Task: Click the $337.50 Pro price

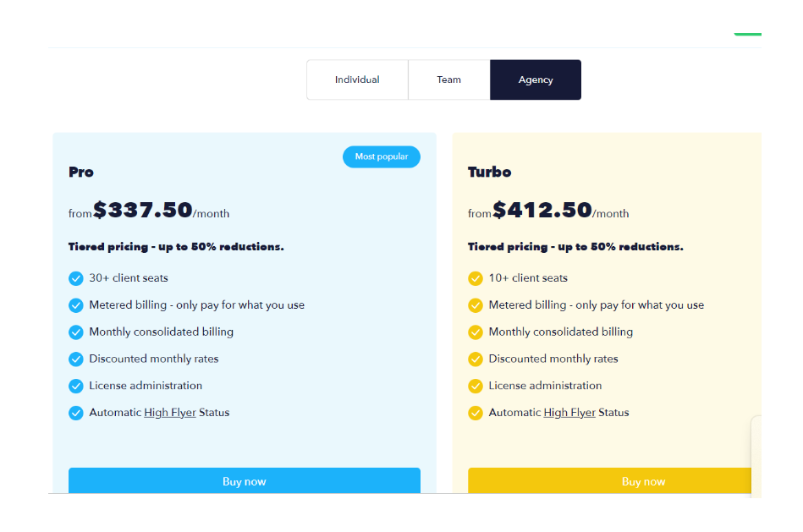Action: tap(143, 210)
